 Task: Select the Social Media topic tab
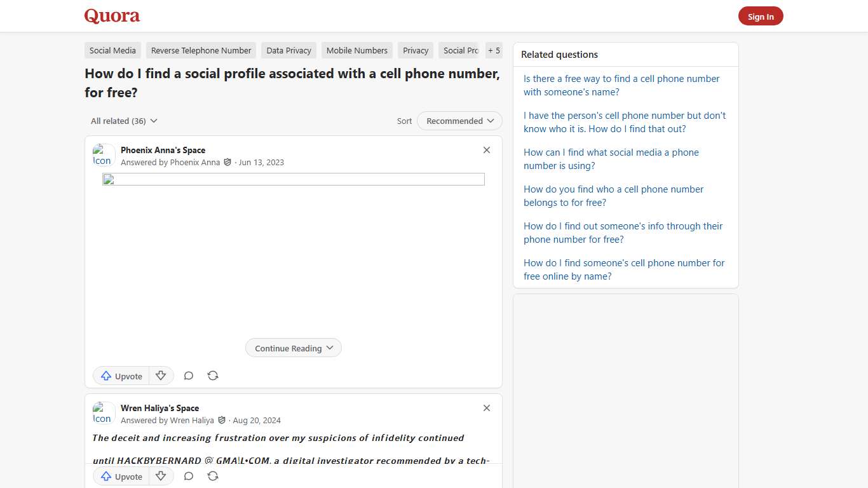(112, 50)
